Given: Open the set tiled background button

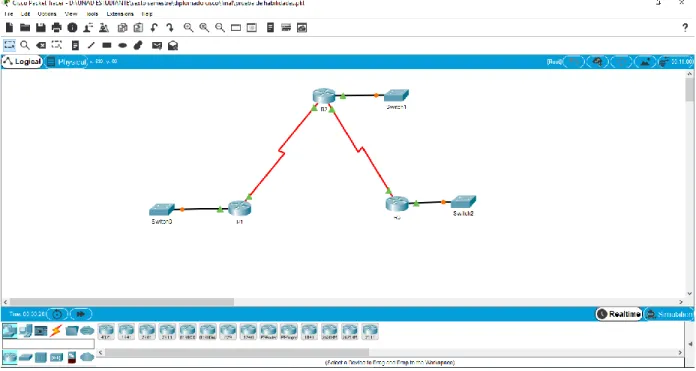Looking at the screenshot, I should tap(645, 62).
